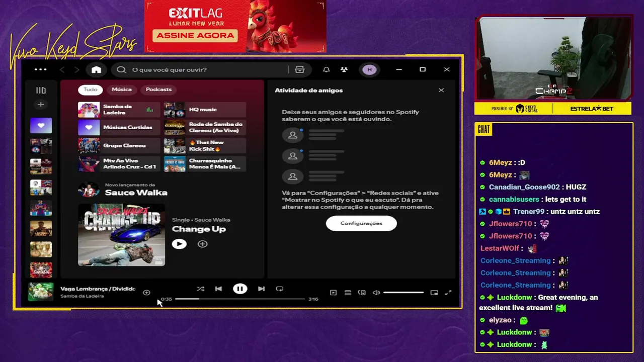This screenshot has width=644, height=362.
Task: Open the queue icon
Action: pos(348,293)
